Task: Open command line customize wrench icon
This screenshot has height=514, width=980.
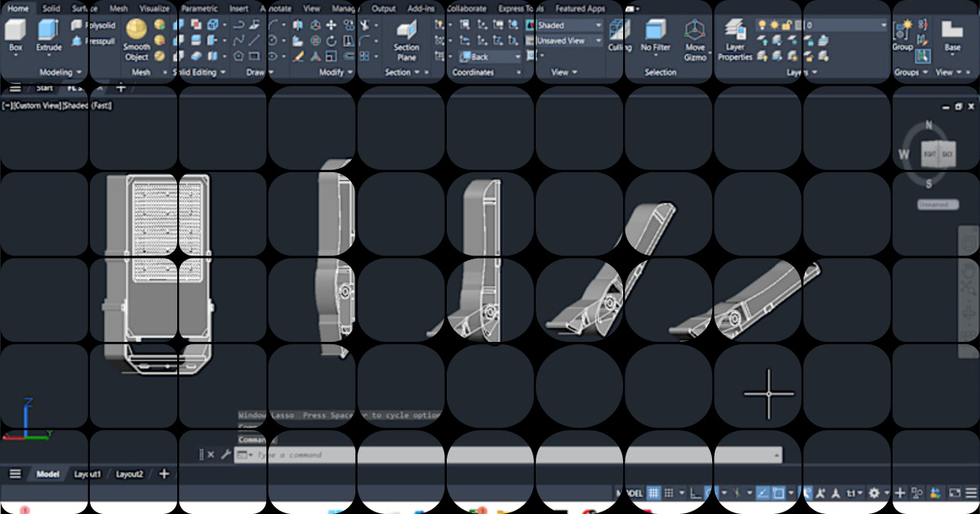Action: coord(225,454)
